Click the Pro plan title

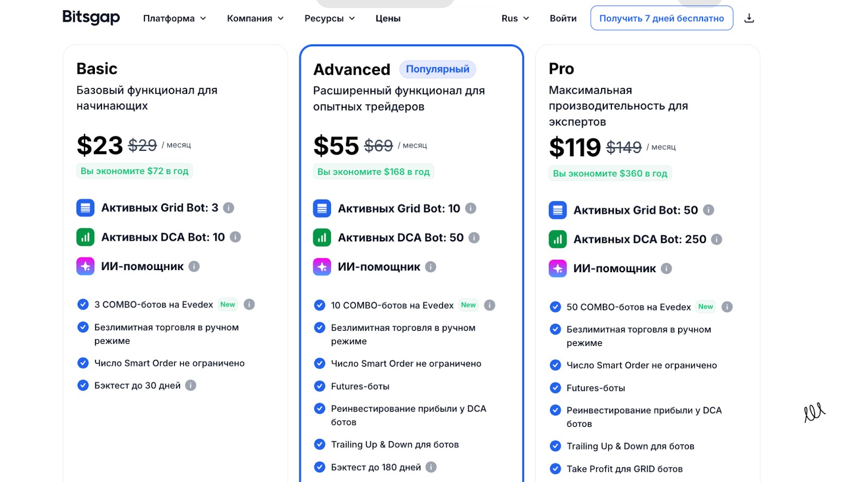click(561, 69)
